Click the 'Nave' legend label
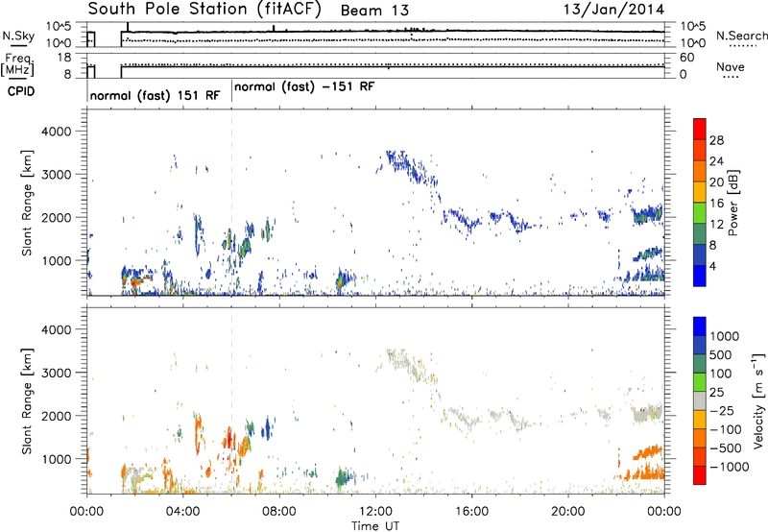768x532 pixels. pos(731,67)
